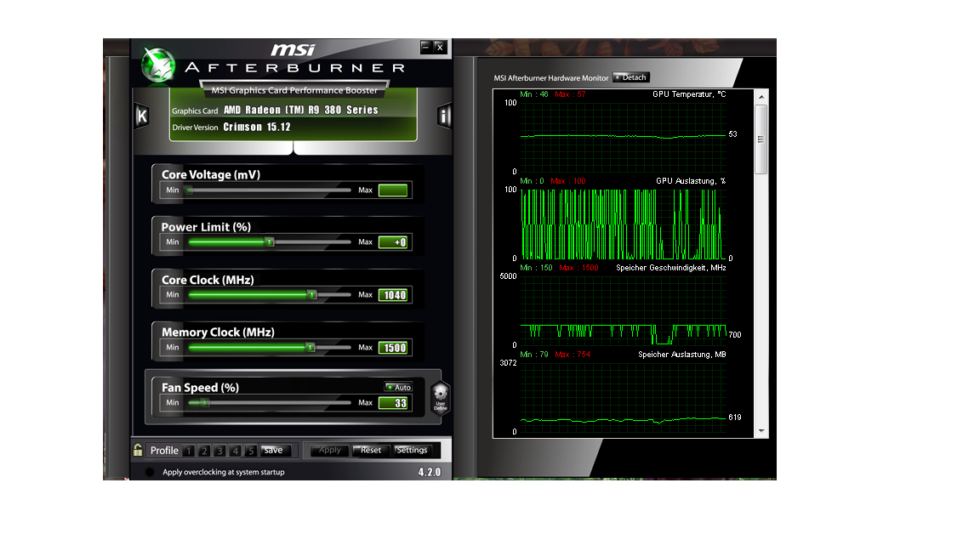Click the User Define fan gear icon
This screenshot has width=980, height=551.
(x=440, y=398)
